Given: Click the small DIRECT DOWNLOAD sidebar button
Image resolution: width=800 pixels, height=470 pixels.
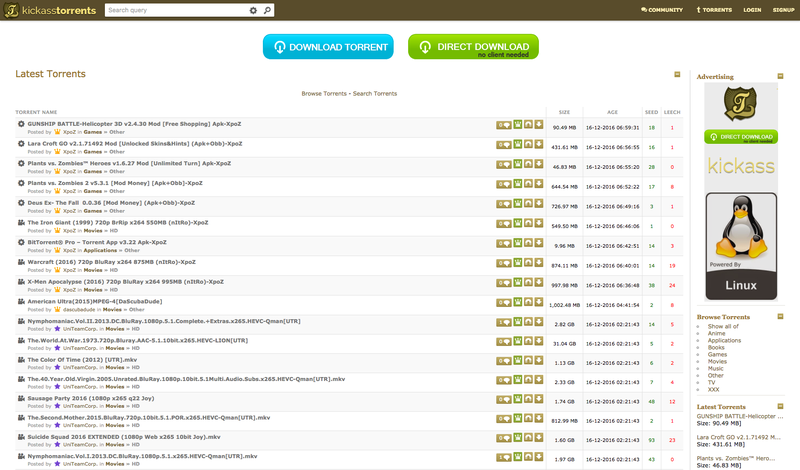Looking at the screenshot, I should pos(741,137).
